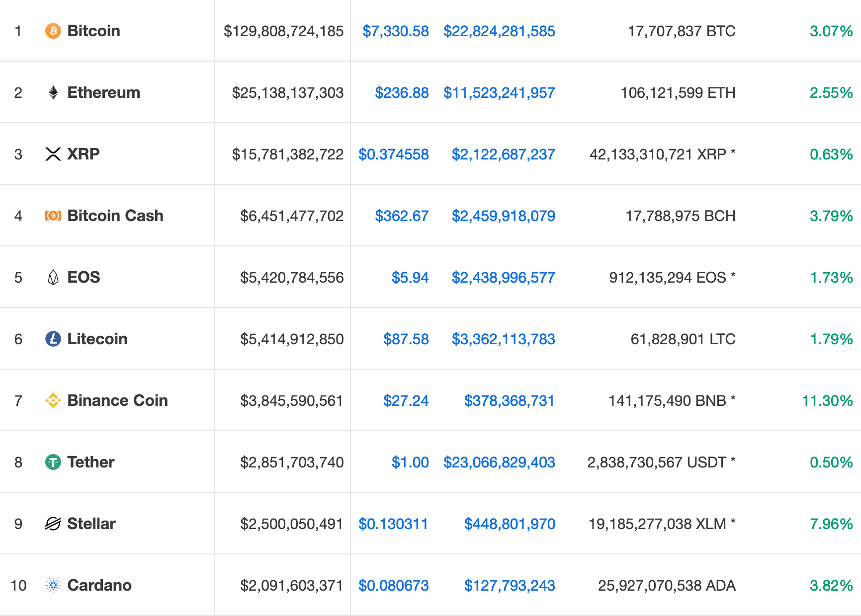Open the EOS coin name link
The height and width of the screenshot is (616, 861).
pos(84,277)
